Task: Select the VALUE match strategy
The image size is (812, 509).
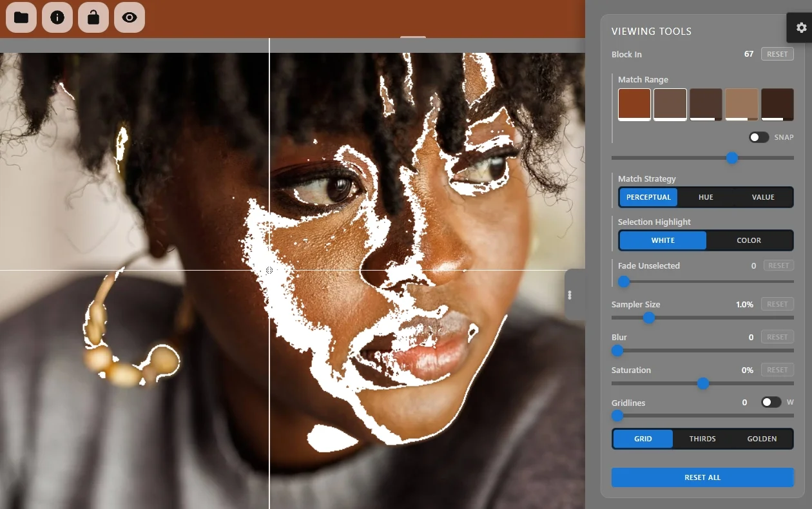Action: [763, 197]
